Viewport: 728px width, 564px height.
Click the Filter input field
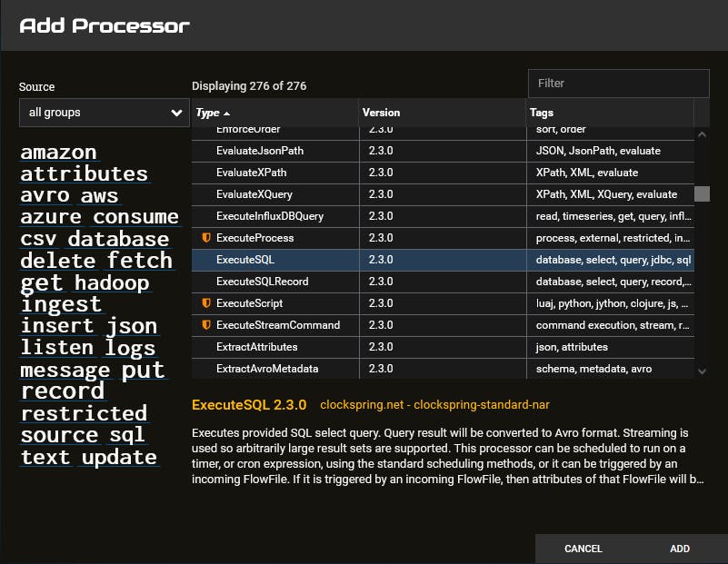pos(618,84)
